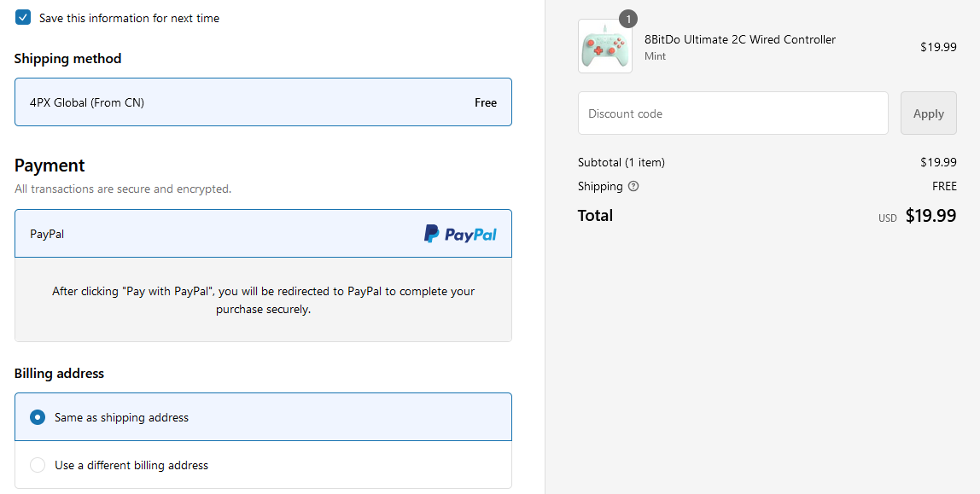980x494 pixels.
Task: Select Same as shipping address option
Action: pos(263,417)
